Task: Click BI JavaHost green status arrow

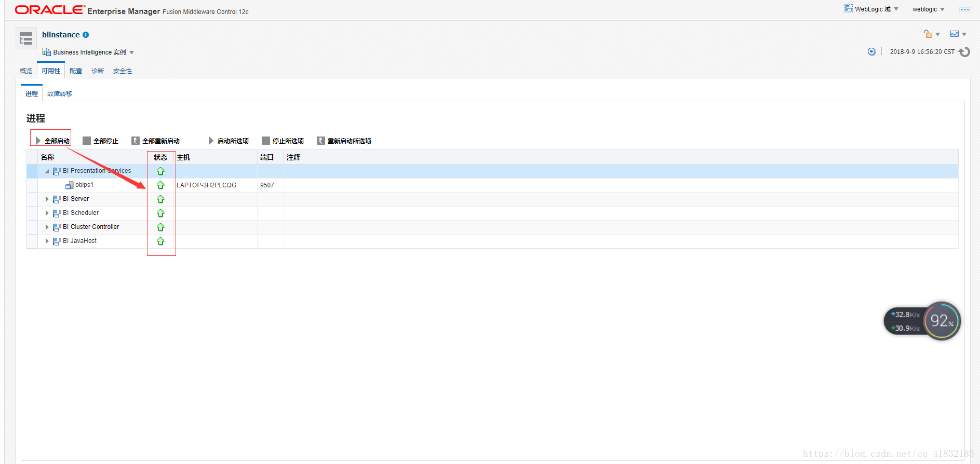Action: [x=160, y=241]
